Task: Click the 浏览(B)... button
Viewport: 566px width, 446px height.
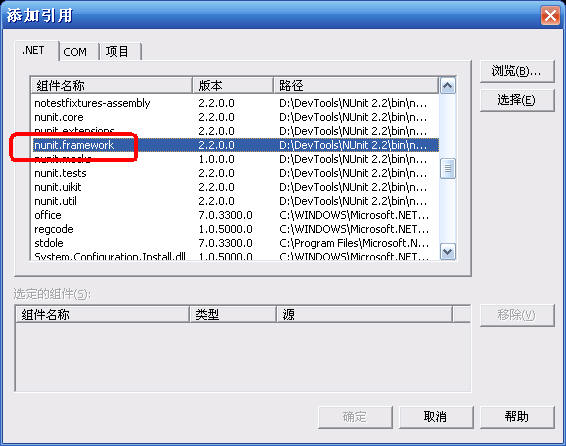Action: pyautogui.click(x=517, y=71)
